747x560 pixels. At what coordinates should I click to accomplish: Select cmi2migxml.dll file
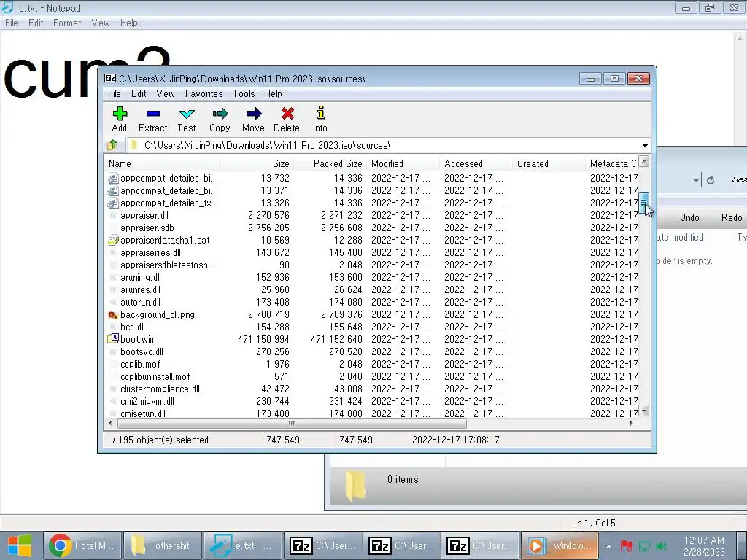coord(147,401)
